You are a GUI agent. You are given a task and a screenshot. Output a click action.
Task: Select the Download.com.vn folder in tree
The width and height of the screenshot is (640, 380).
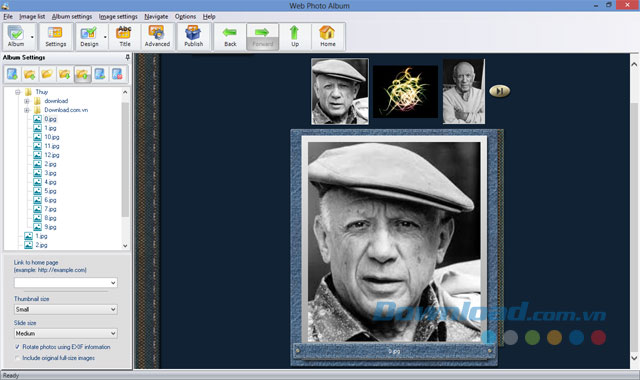click(66, 110)
